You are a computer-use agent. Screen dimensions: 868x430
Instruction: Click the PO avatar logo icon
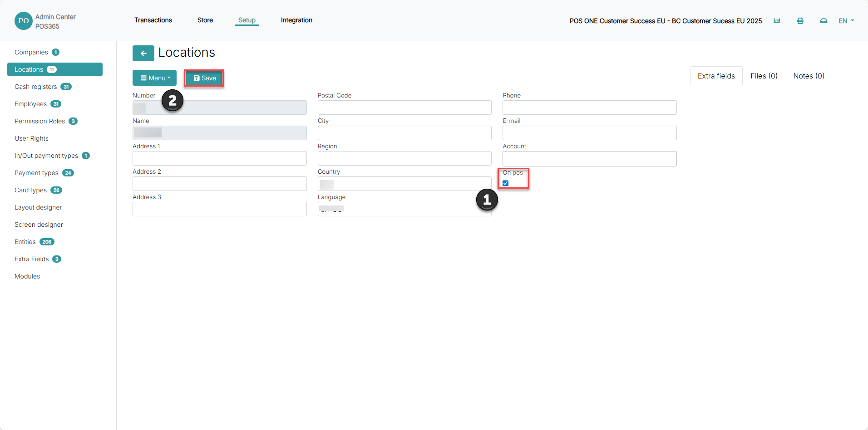pos(23,21)
